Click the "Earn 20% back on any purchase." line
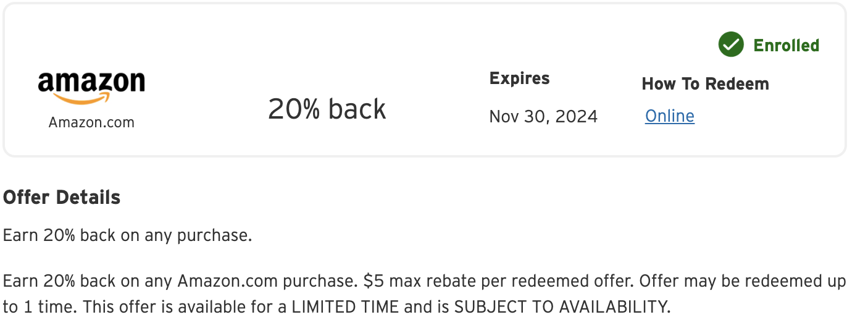868x325 pixels. (x=128, y=236)
